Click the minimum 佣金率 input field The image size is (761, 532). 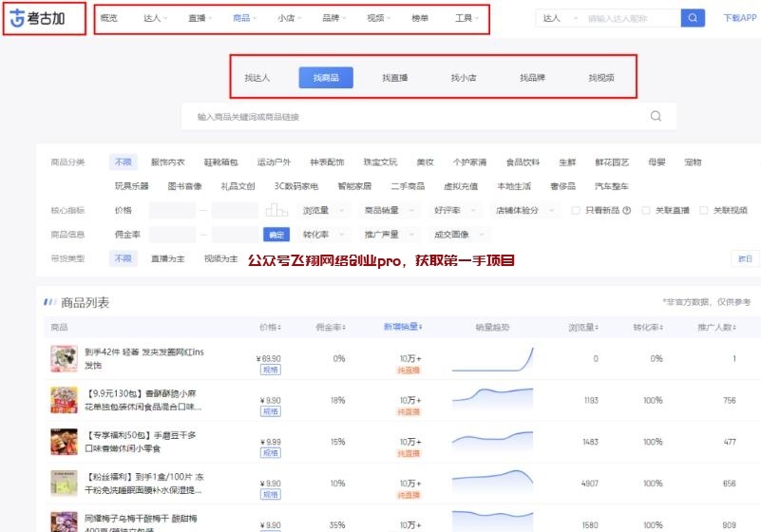[x=172, y=235]
